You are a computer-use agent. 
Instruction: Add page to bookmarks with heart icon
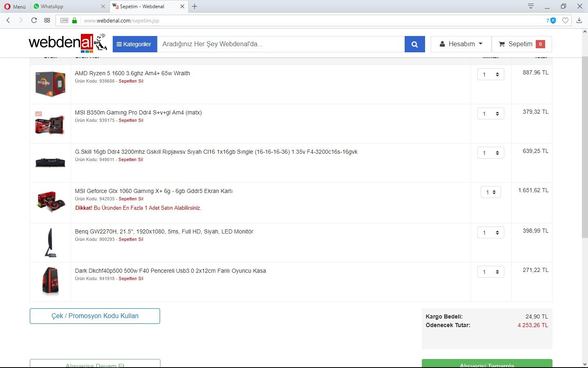pos(566,20)
